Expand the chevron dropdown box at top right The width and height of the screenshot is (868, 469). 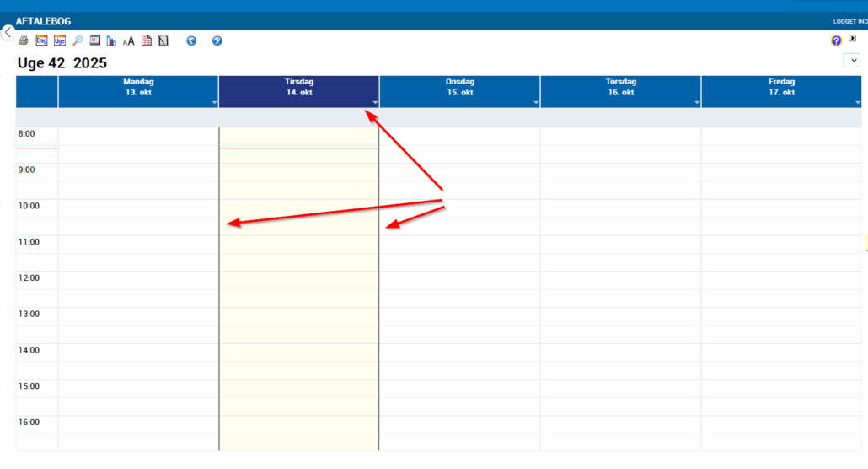851,60
